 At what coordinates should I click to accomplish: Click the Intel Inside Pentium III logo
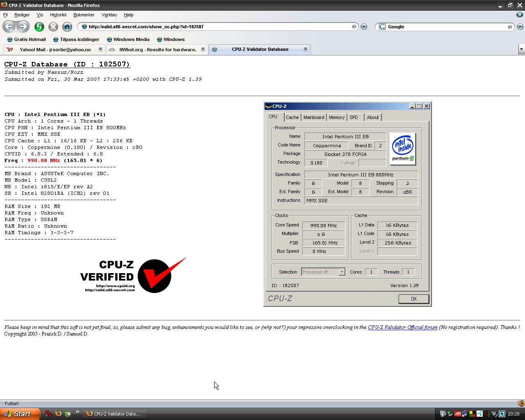tap(402, 149)
